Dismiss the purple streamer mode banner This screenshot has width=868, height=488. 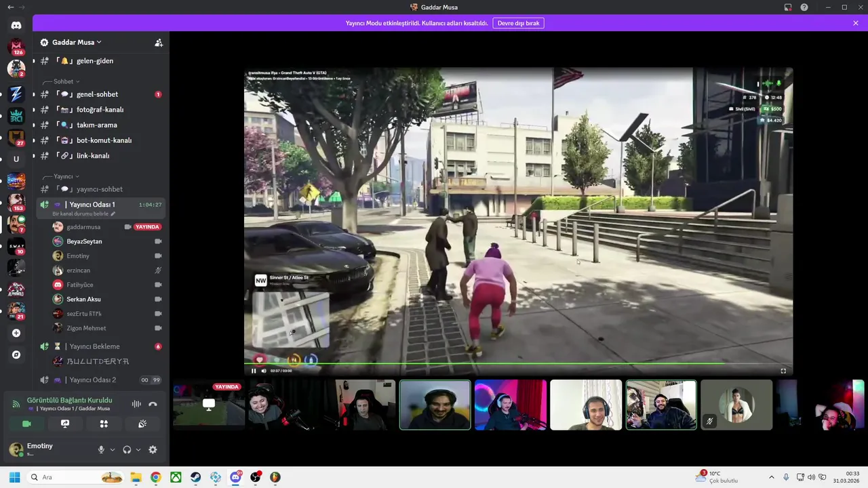pos(856,23)
